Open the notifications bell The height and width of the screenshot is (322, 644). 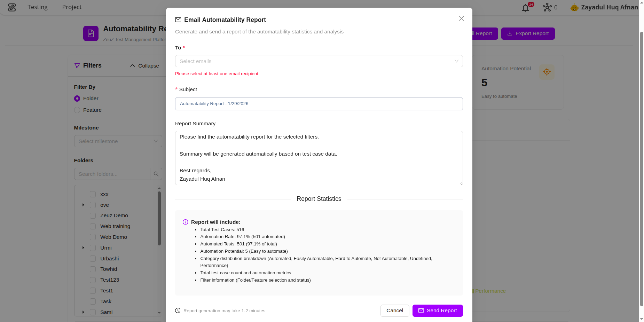coord(525,7)
